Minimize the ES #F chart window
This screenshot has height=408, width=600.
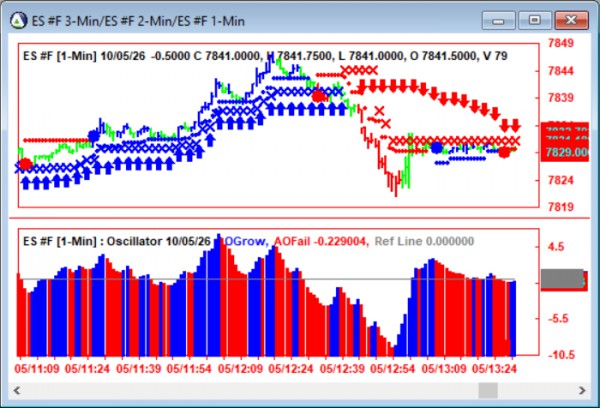(499, 20)
